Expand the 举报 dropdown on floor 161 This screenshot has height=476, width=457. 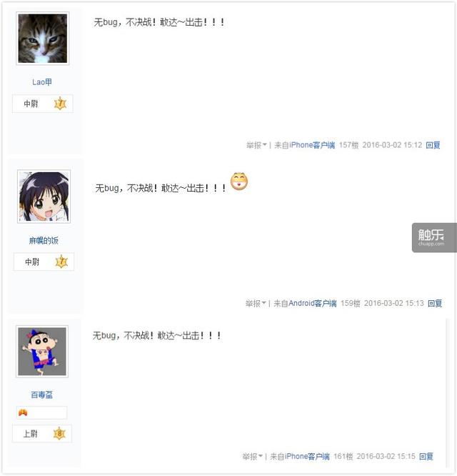pos(252,456)
